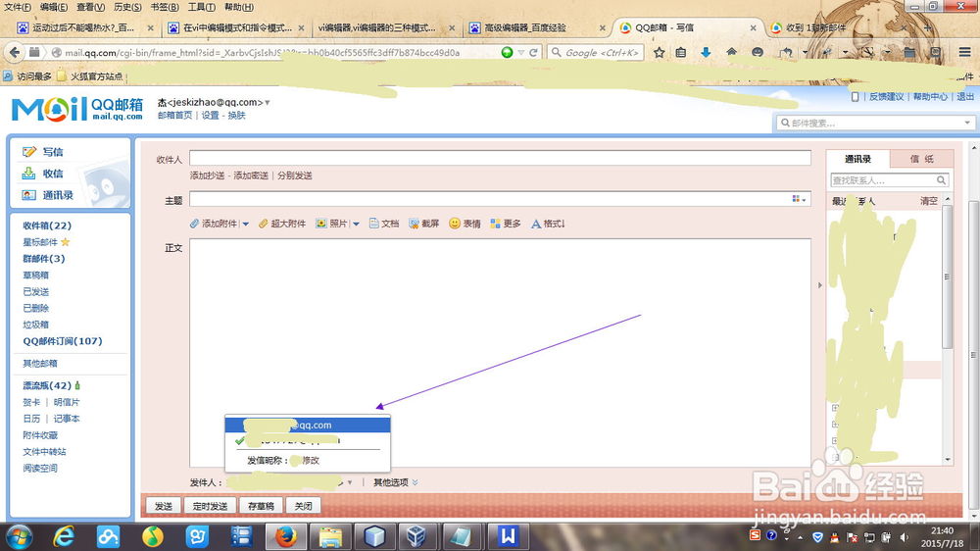Image resolution: width=980 pixels, height=551 pixels.
Task: Expand the Photo (照片) dropdown arrow
Action: [356, 224]
